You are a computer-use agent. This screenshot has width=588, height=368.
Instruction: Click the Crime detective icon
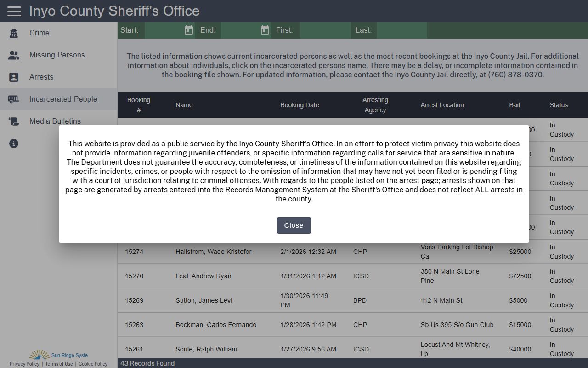pyautogui.click(x=14, y=33)
